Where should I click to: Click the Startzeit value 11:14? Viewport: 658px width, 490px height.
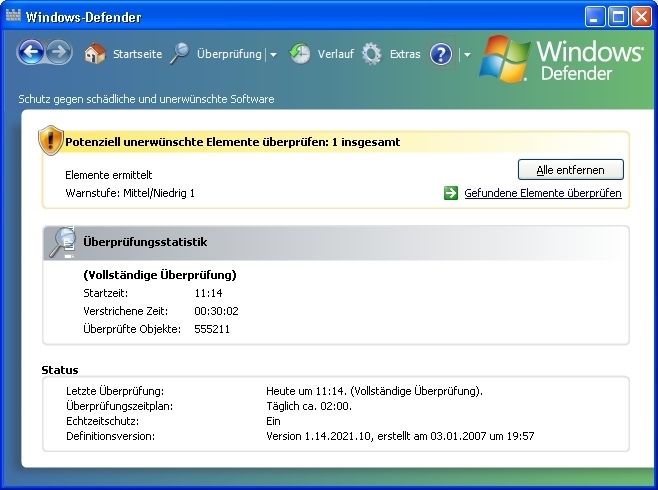point(208,293)
